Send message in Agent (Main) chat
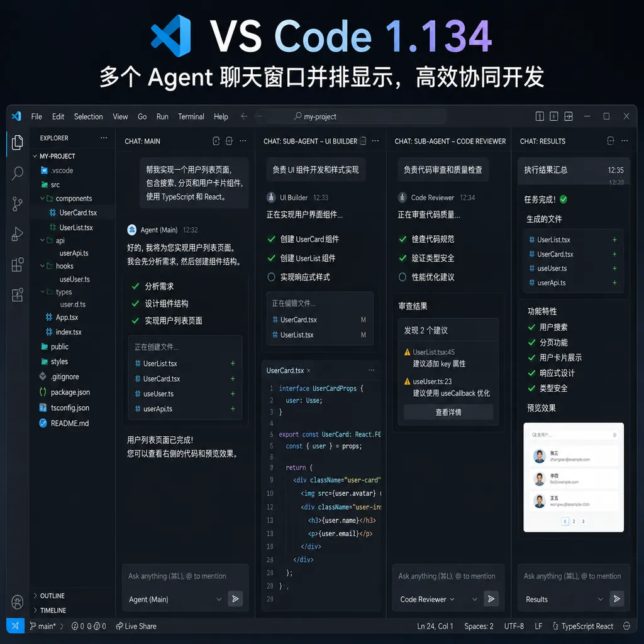This screenshot has width=644, height=644. 235,599
